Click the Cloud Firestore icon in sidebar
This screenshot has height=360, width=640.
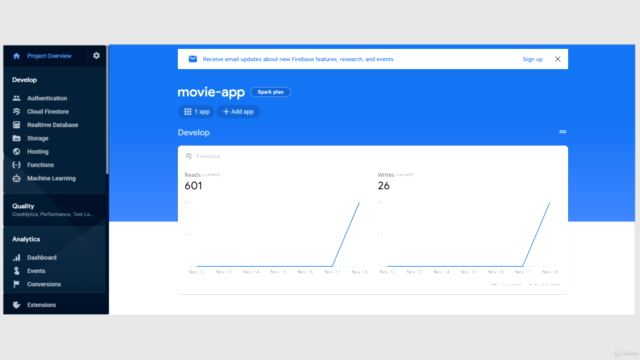(x=16, y=111)
